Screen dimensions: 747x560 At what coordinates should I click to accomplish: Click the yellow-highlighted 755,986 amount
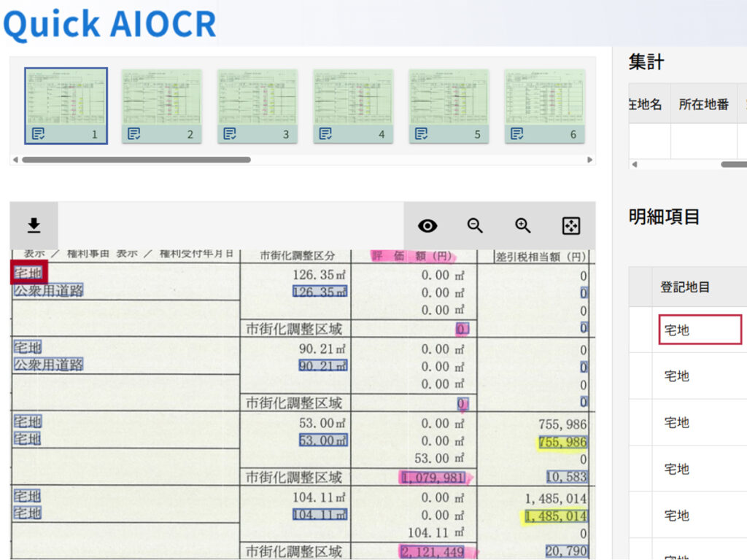[x=562, y=443]
